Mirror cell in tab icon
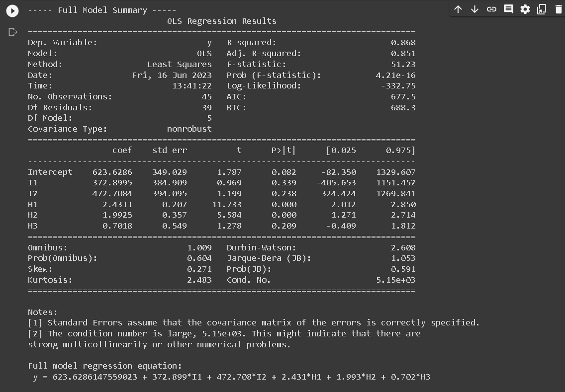565x392 pixels. point(542,9)
